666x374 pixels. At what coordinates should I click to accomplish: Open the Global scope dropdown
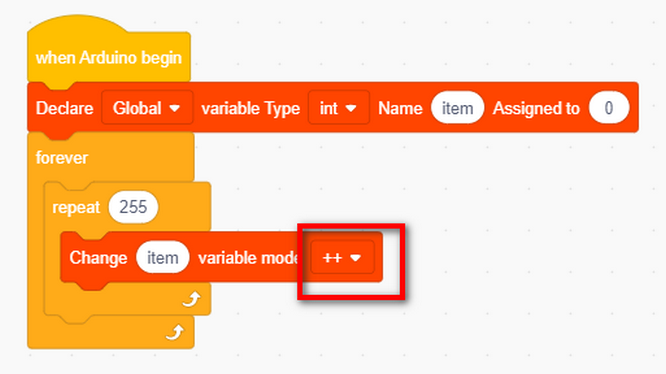tap(147, 108)
